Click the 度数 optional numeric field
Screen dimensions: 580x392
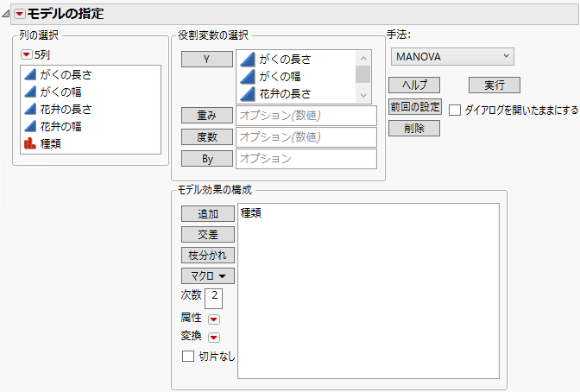point(306,137)
